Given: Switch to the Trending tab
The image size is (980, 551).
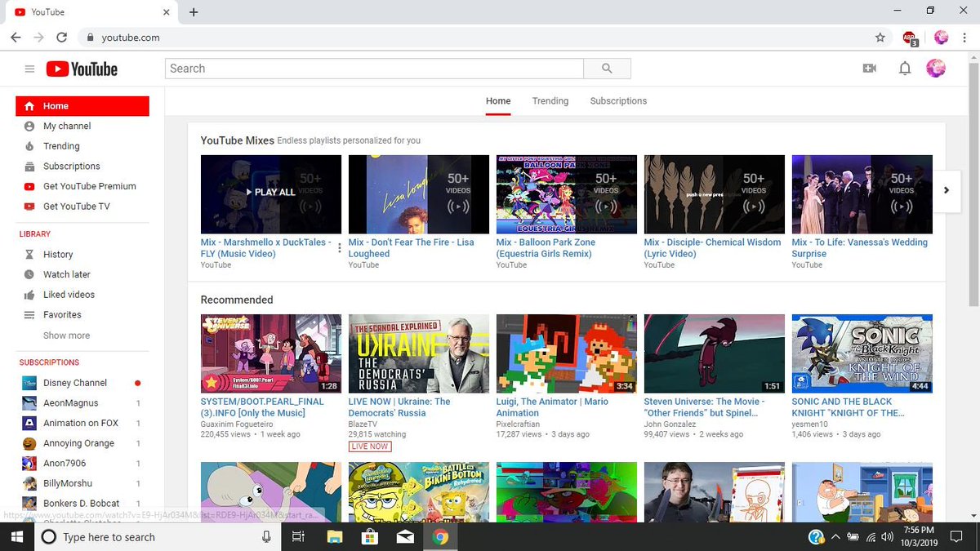Looking at the screenshot, I should [550, 101].
